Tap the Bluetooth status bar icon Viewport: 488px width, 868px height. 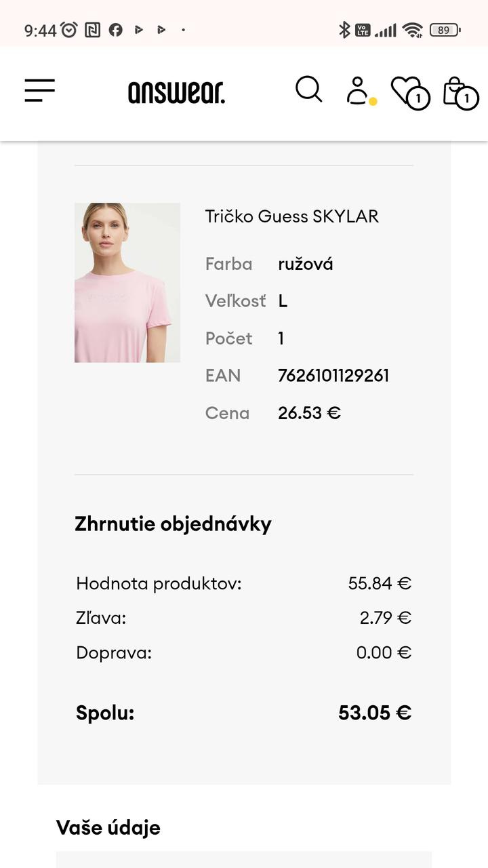[344, 30]
